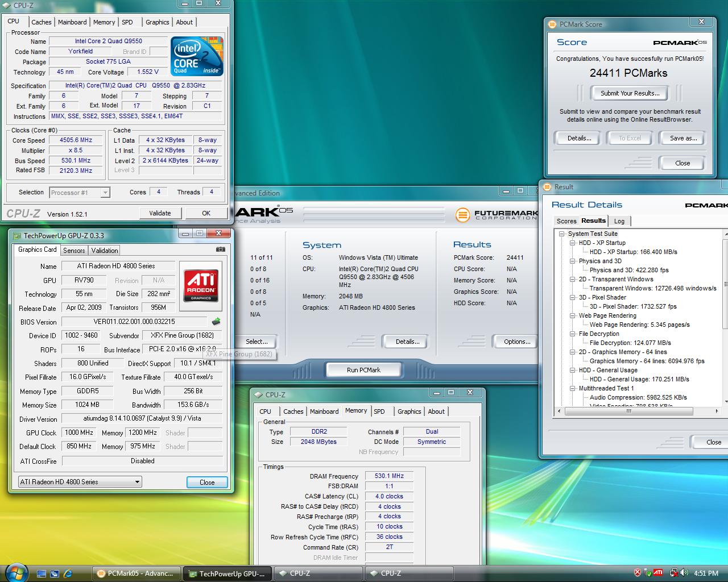Viewport: 728px width, 582px height.
Task: Collapse the 2D - Transparent Windows node
Action: click(573, 279)
